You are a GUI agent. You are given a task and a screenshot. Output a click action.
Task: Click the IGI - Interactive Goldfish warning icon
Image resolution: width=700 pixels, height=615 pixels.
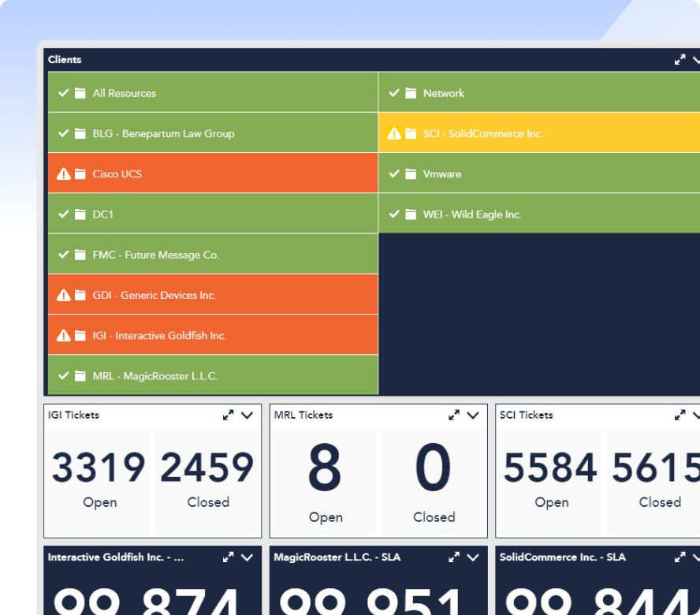click(63, 335)
